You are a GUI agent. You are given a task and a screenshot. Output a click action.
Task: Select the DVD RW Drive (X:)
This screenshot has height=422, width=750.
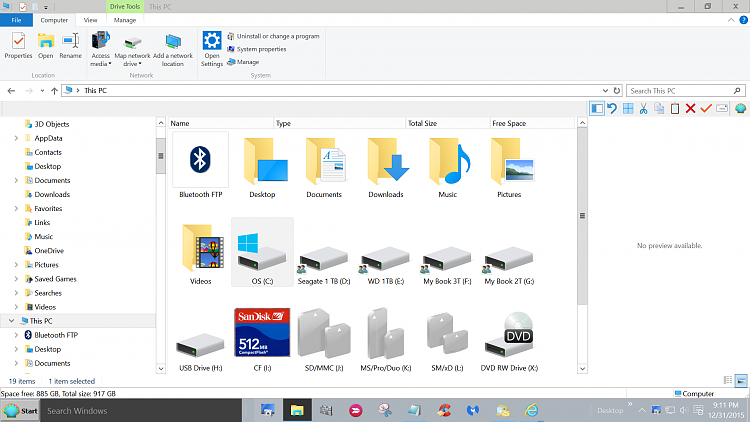pyautogui.click(x=509, y=341)
